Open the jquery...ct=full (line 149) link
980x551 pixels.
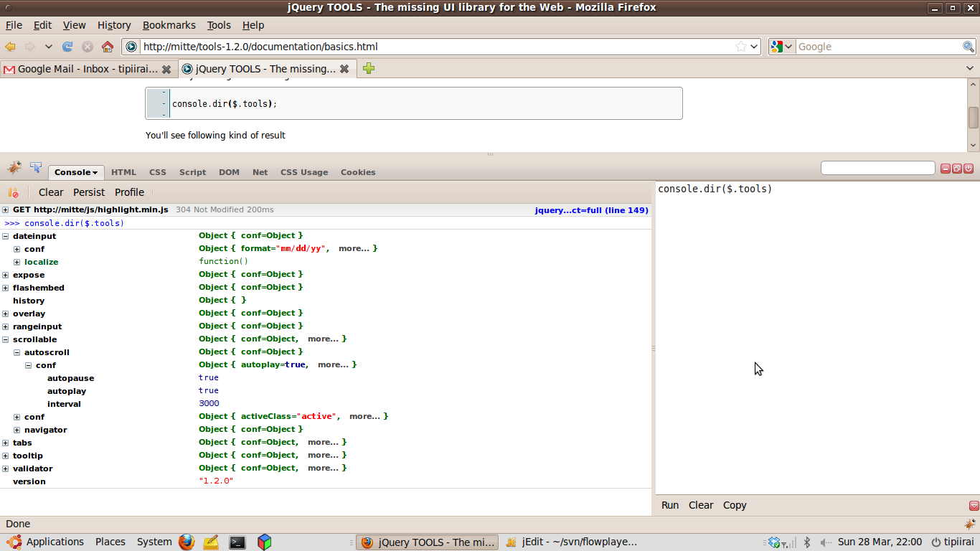tap(592, 210)
